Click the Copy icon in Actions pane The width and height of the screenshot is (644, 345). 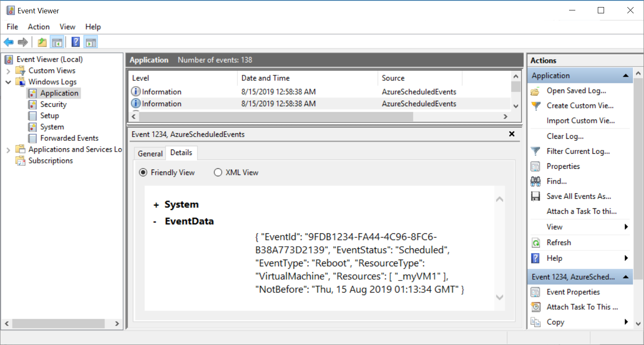tap(536, 322)
